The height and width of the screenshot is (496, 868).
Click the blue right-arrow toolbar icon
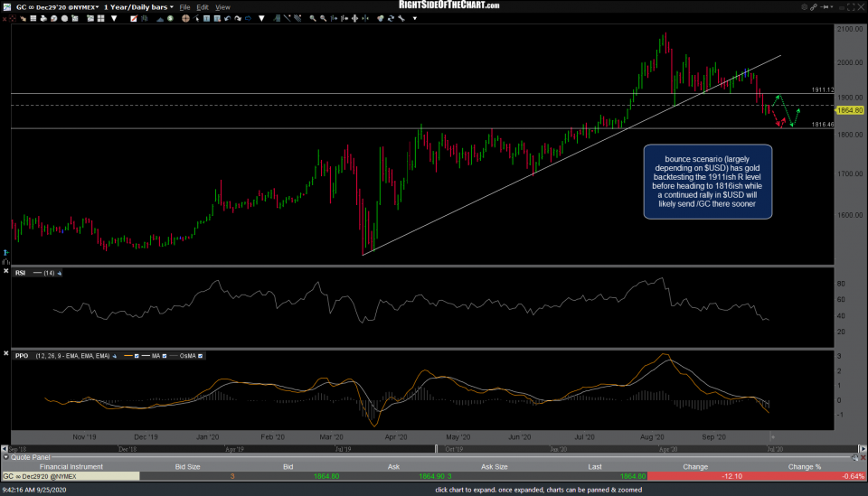pyautogui.click(x=248, y=18)
